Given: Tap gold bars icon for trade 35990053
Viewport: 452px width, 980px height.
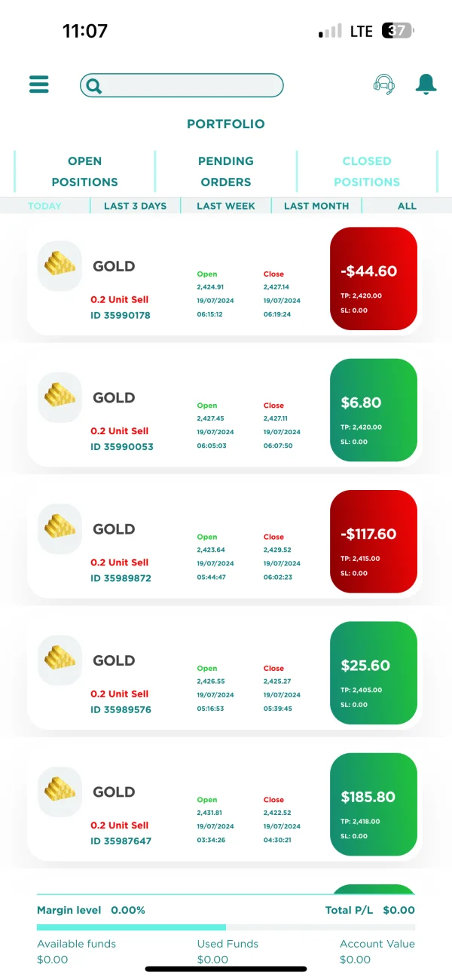Looking at the screenshot, I should point(60,397).
